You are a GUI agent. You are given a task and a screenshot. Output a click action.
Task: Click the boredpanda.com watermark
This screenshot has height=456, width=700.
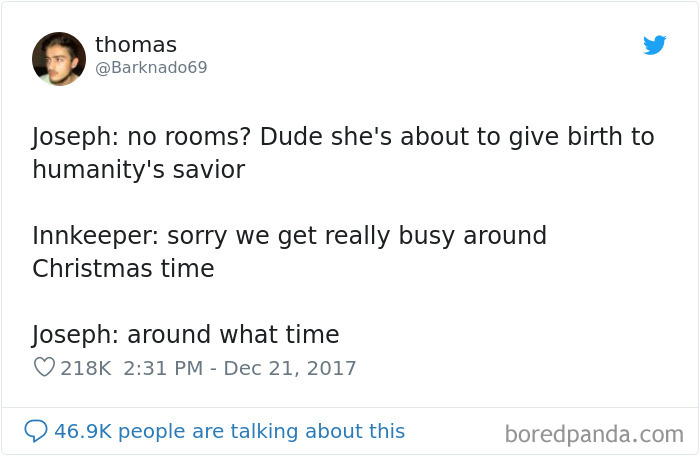594,434
